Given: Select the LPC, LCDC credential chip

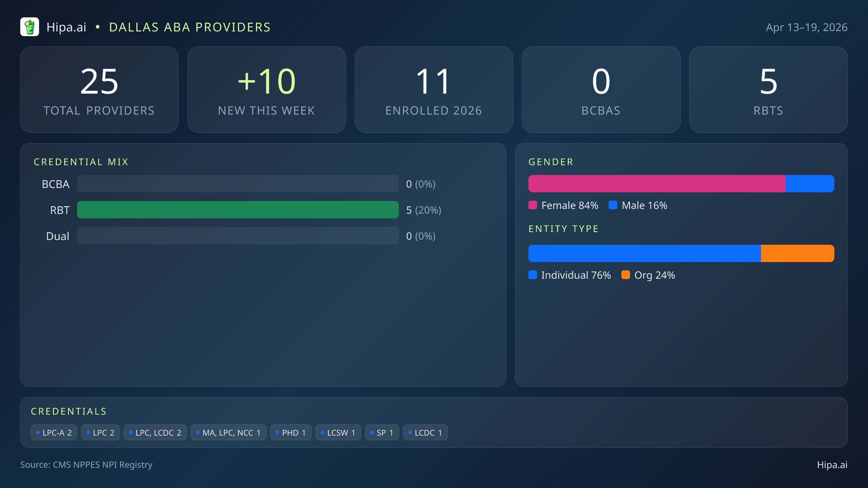Looking at the screenshot, I should (x=155, y=433).
